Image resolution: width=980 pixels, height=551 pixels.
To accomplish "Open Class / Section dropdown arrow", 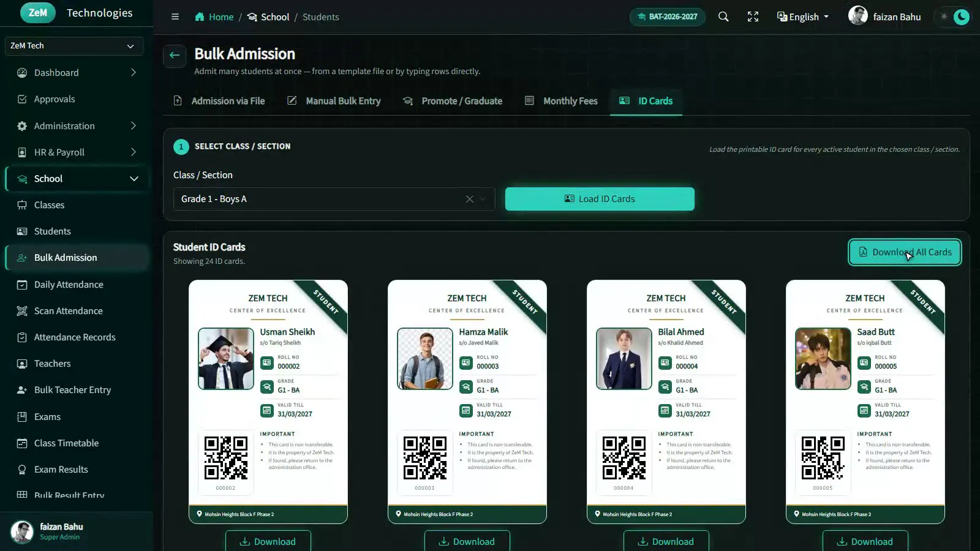I will point(483,199).
